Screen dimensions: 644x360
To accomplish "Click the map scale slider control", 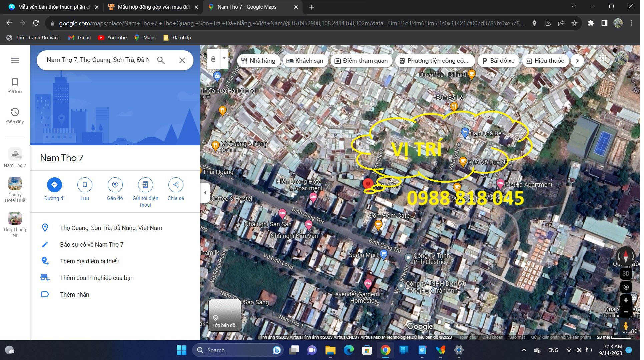I will pos(626,307).
